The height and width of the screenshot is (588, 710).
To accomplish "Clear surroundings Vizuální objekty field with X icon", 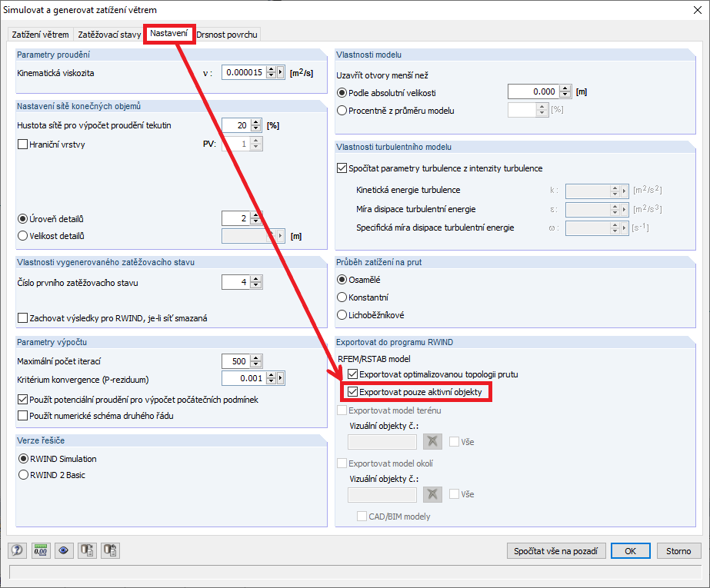I will tap(432, 494).
